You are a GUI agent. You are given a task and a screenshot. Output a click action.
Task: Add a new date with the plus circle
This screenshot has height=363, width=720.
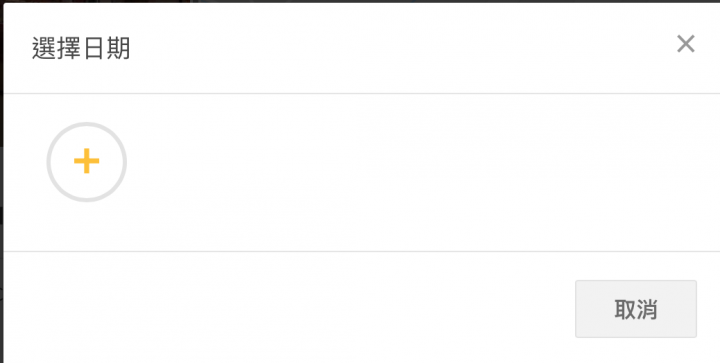(86, 162)
